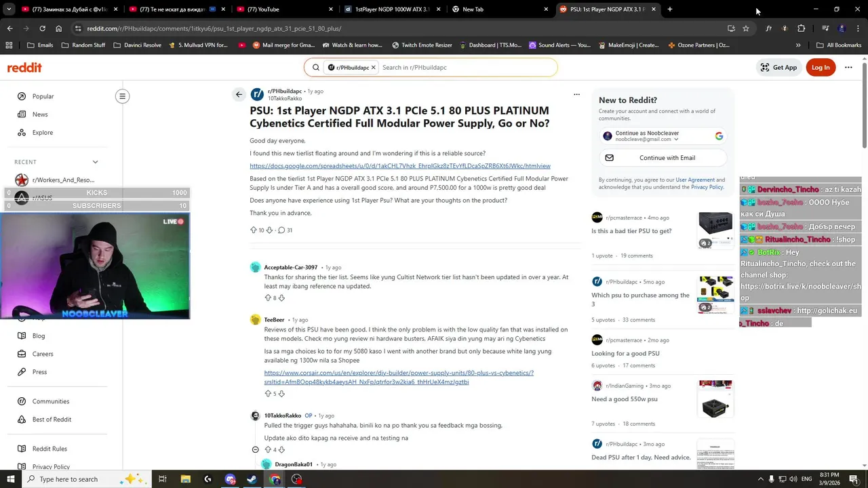This screenshot has width=868, height=488.
Task: Open the Emails bookmark folder
Action: tap(40, 45)
